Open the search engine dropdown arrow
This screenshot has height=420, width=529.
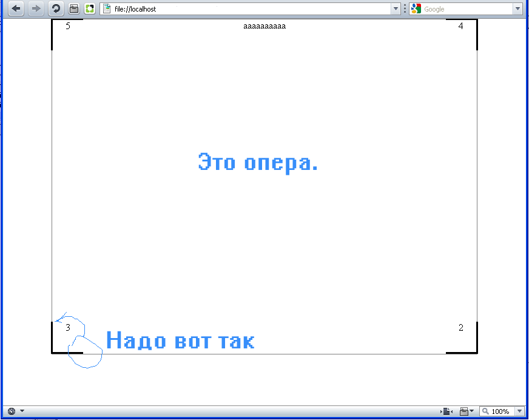tap(517, 8)
